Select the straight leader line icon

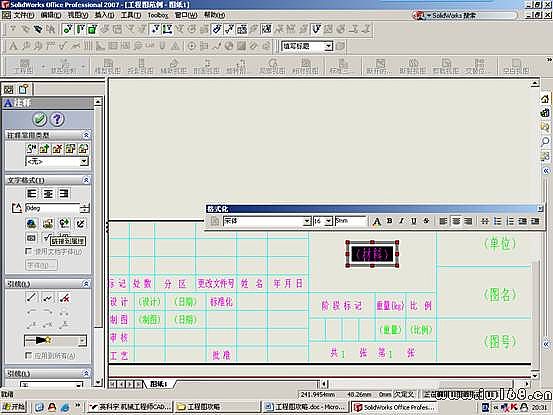32,297
